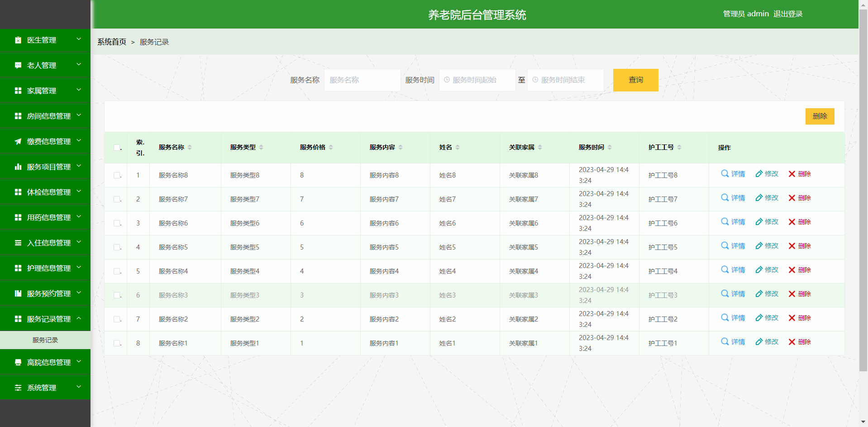868x427 pixels.
Task: Collapse the 服务记录管理 menu chevron
Action: [x=79, y=318]
